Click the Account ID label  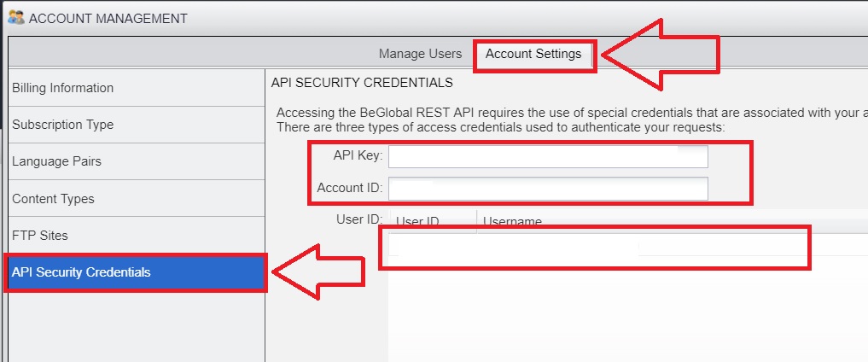pyautogui.click(x=349, y=188)
